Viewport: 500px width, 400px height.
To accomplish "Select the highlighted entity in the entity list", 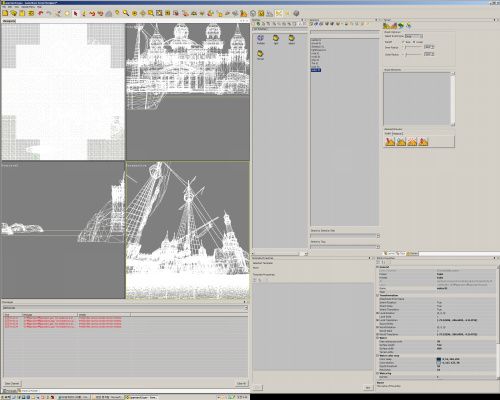I will coord(316,70).
